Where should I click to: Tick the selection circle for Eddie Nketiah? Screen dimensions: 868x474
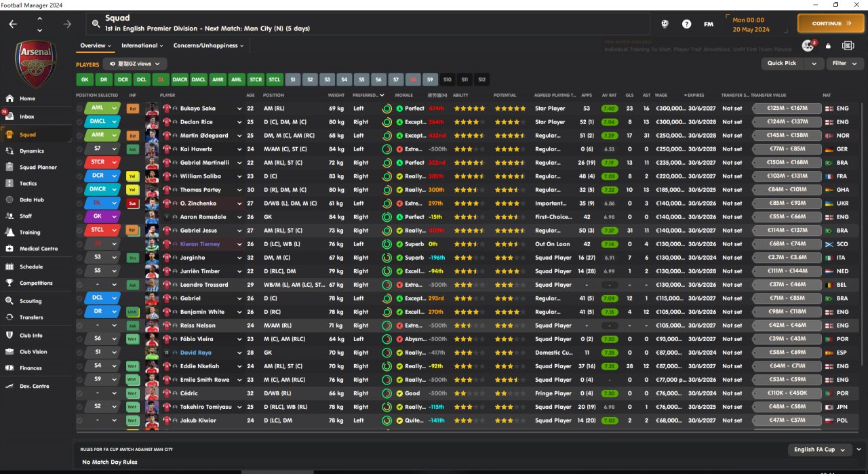click(80, 366)
